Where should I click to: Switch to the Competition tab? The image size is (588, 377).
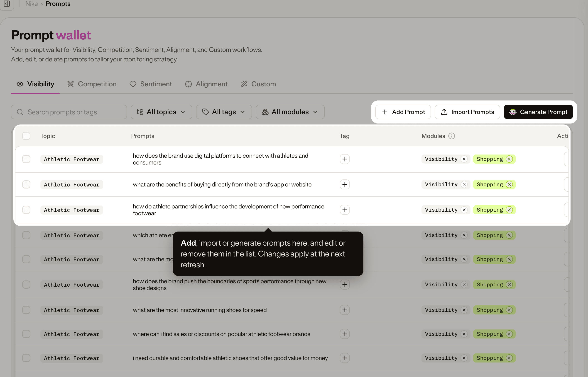[x=92, y=84]
